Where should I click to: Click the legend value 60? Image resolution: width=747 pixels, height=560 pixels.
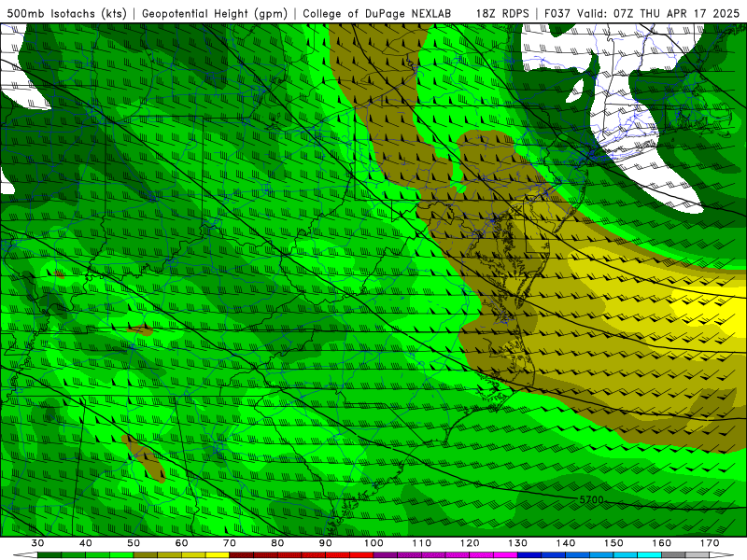pos(181,543)
